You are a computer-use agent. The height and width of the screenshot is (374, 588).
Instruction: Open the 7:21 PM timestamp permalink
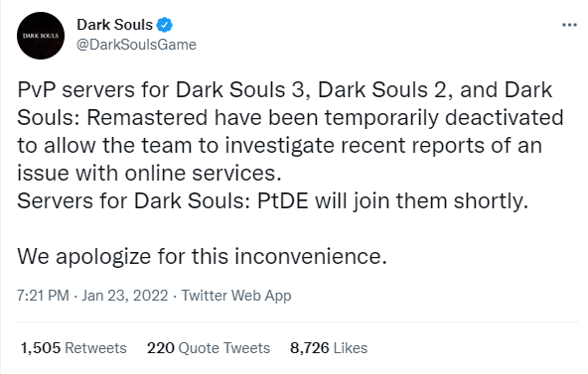pyautogui.click(x=43, y=296)
